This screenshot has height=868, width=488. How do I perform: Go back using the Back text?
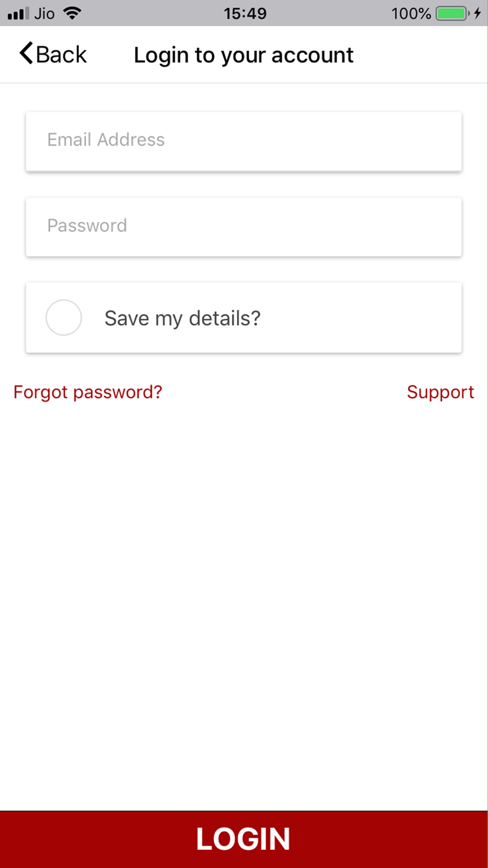[61, 54]
